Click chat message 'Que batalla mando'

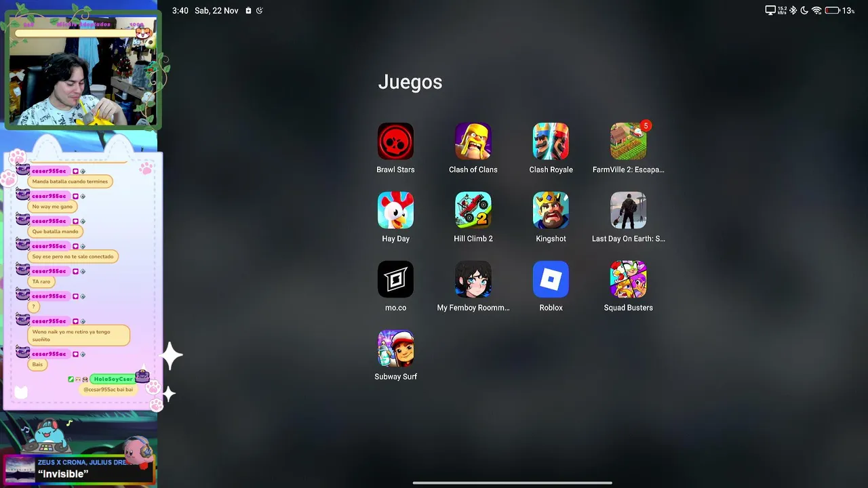(56, 232)
